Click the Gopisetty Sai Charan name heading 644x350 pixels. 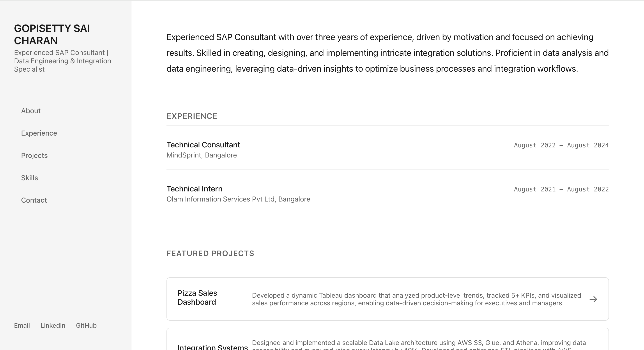click(x=52, y=35)
